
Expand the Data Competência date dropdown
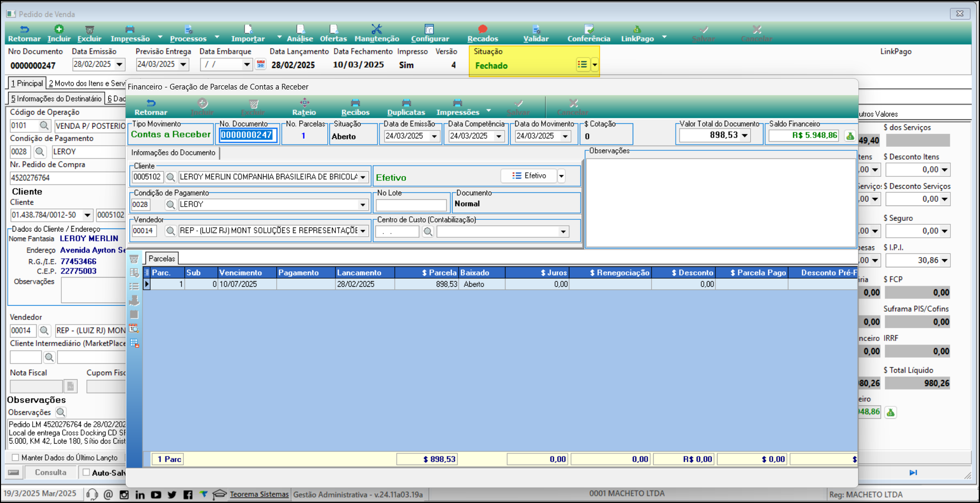[x=499, y=136]
